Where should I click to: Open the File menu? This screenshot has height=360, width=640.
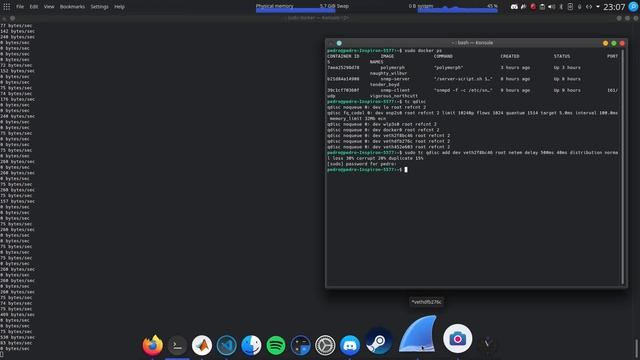(20, 7)
